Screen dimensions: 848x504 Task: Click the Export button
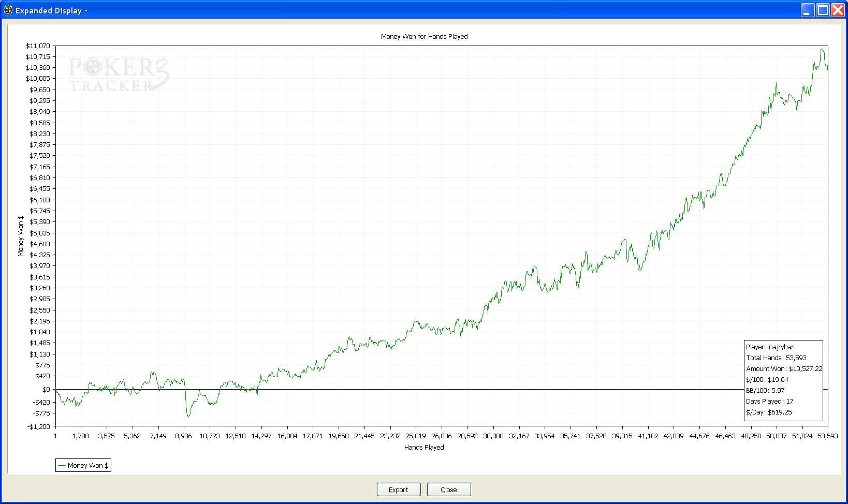coord(398,490)
